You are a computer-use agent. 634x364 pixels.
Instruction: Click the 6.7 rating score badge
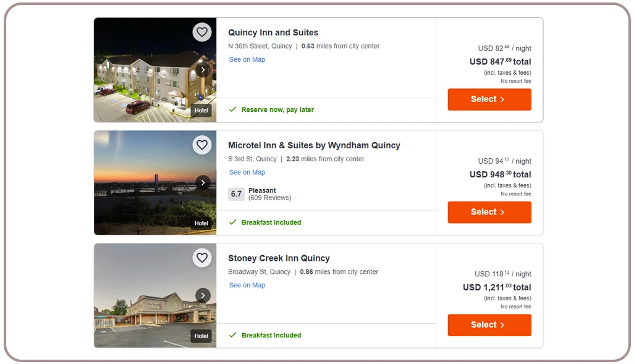pyautogui.click(x=236, y=194)
